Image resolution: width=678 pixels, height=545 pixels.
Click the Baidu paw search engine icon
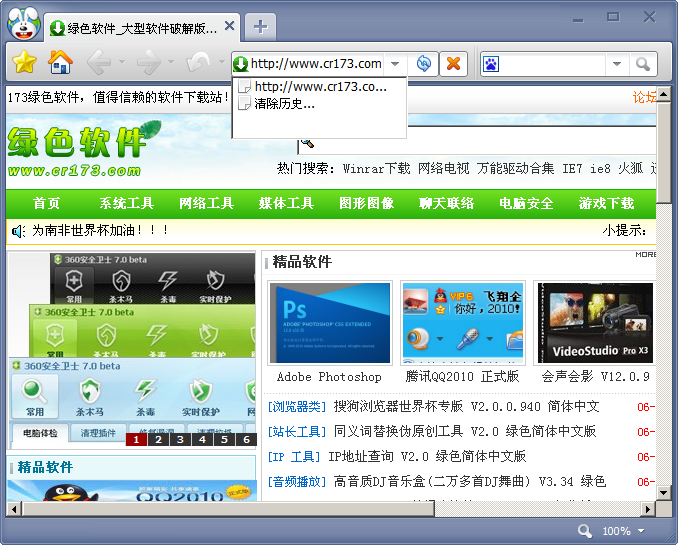click(491, 64)
